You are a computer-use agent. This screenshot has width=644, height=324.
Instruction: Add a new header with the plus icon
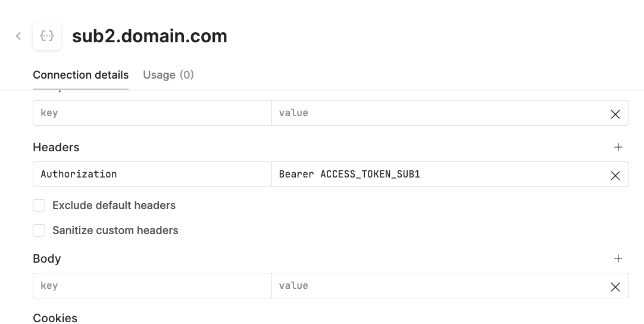click(618, 147)
